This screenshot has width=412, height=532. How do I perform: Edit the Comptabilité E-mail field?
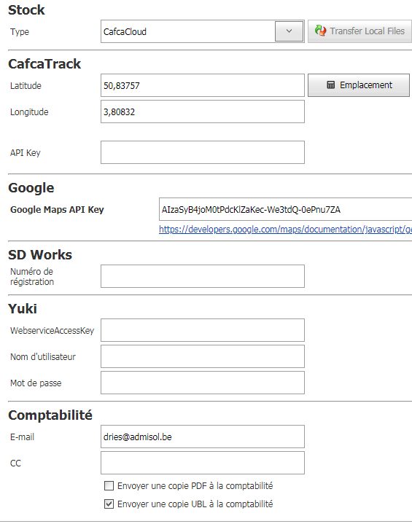click(202, 437)
